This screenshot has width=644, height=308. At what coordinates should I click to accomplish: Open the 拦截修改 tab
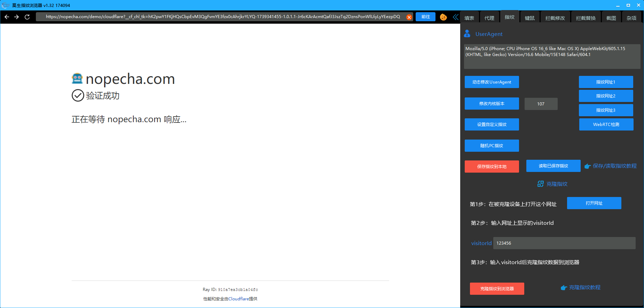click(555, 18)
